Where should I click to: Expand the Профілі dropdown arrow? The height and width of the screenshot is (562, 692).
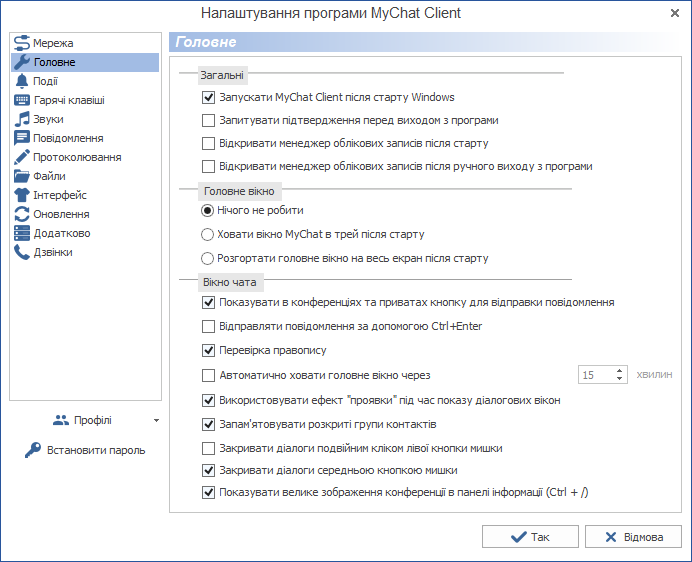(x=156, y=421)
